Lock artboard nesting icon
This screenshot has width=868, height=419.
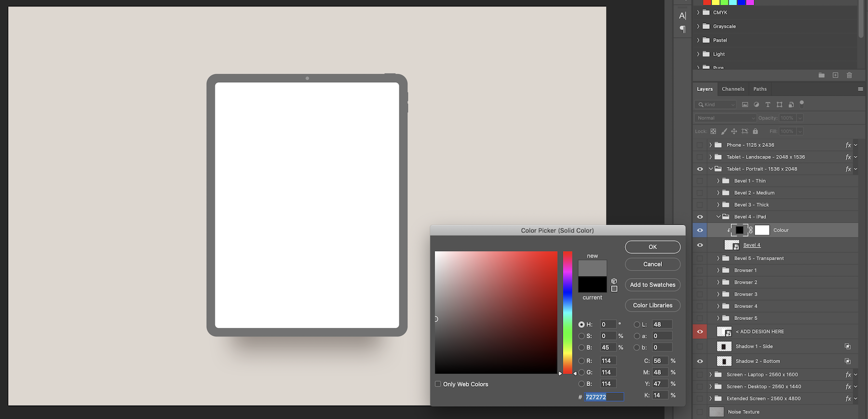(745, 131)
